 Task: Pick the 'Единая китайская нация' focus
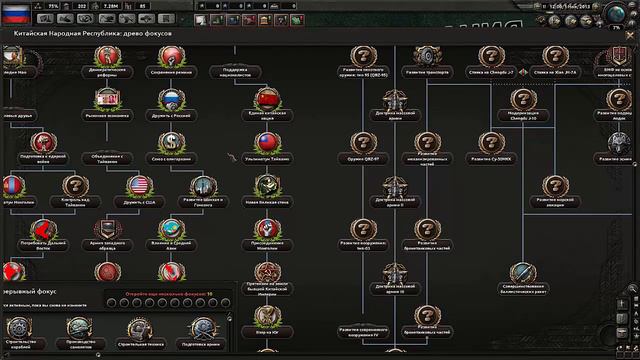pyautogui.click(x=267, y=99)
